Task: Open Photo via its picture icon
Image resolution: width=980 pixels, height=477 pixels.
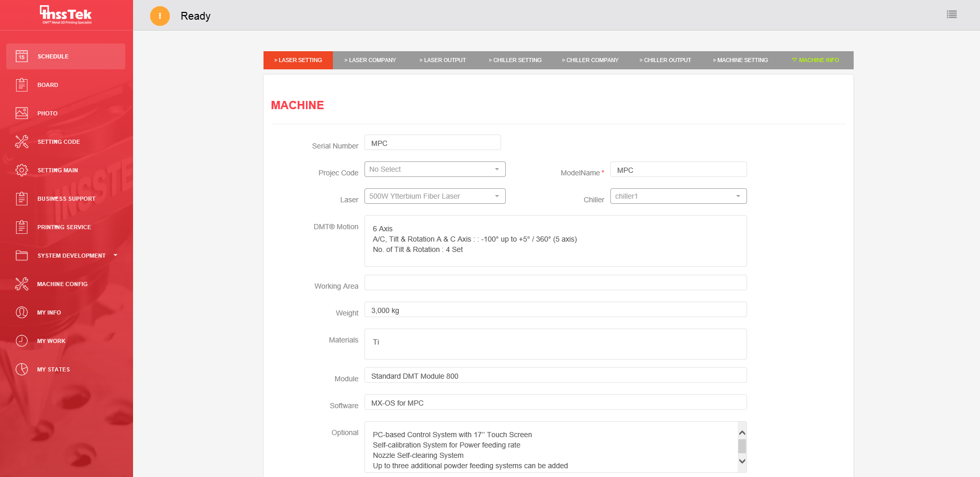Action: (22, 113)
